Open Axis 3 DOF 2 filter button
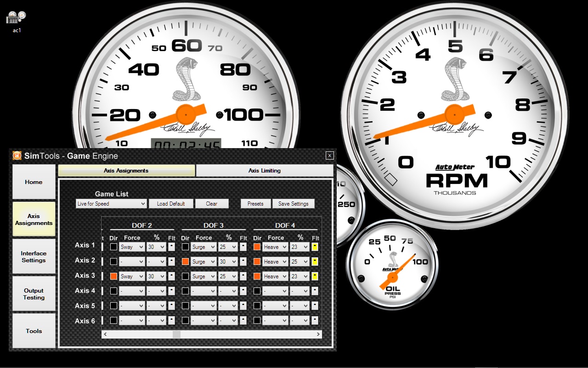This screenshot has height=368, width=588. (171, 276)
